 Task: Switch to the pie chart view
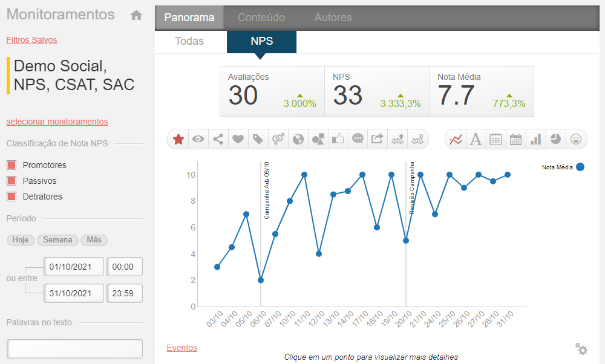555,139
